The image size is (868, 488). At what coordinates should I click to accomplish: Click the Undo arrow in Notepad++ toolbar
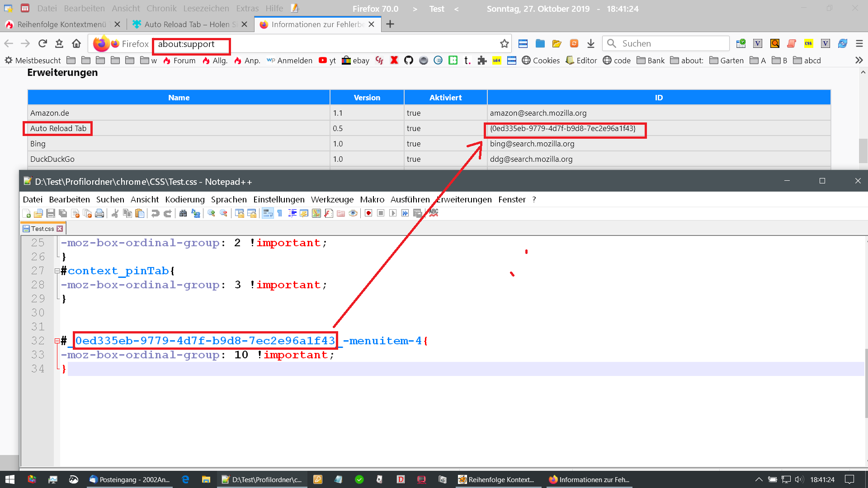155,213
